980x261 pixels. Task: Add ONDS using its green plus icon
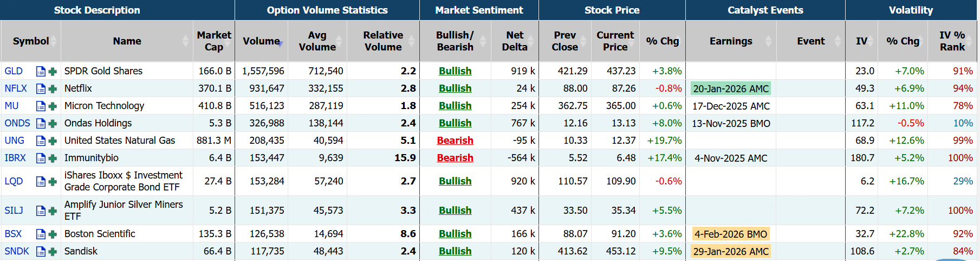[x=53, y=124]
